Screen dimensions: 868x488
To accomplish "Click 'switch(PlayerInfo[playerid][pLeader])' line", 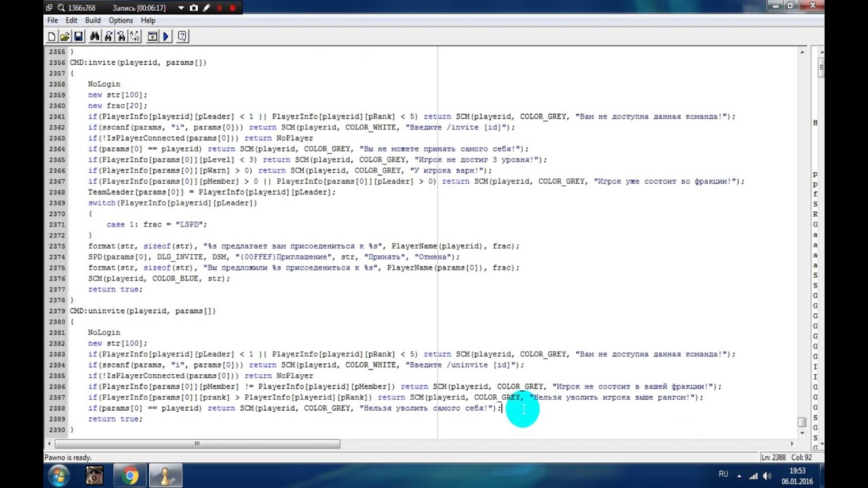I will click(172, 203).
